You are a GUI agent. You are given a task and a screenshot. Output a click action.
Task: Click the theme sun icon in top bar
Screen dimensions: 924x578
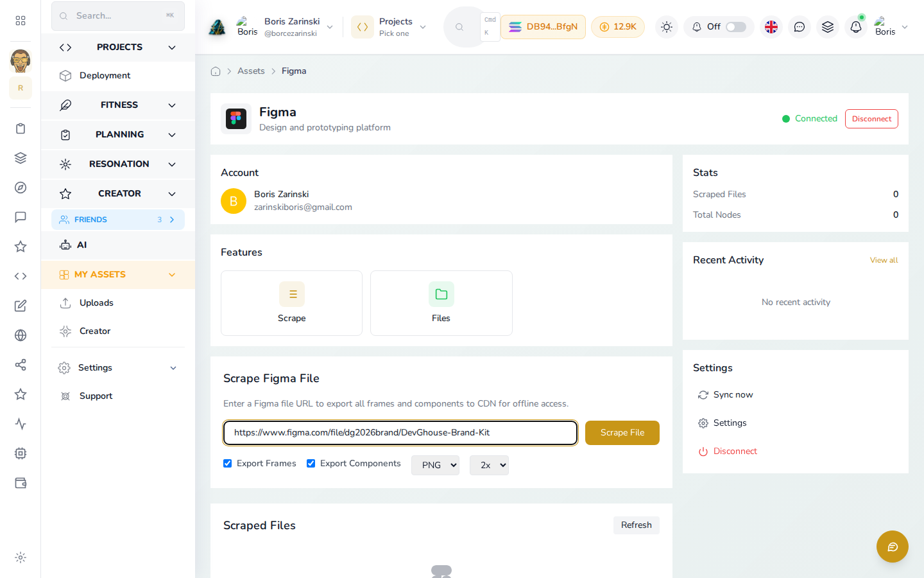(667, 27)
